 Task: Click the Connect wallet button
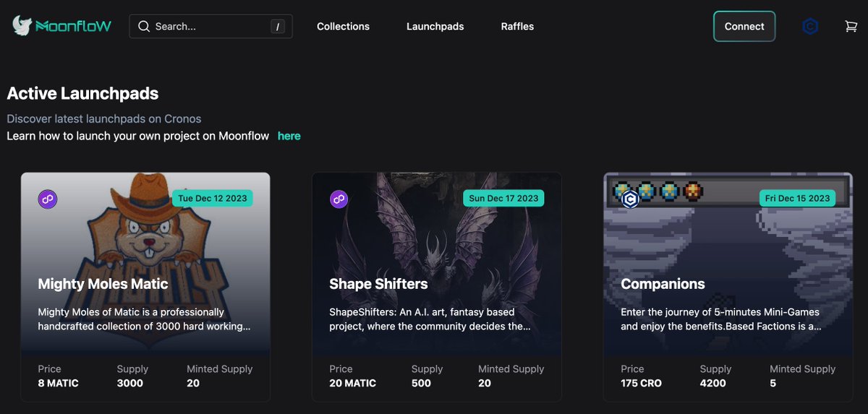pyautogui.click(x=744, y=27)
